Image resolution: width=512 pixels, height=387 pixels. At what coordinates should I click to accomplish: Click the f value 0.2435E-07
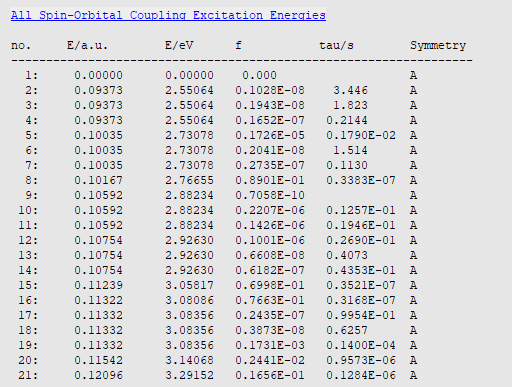click(x=270, y=315)
